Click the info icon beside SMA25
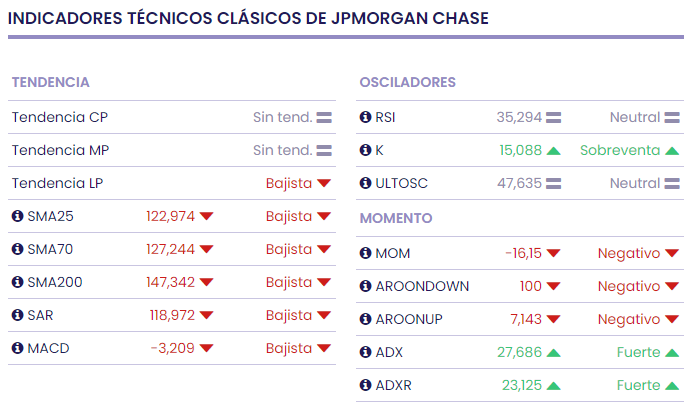 17,216
